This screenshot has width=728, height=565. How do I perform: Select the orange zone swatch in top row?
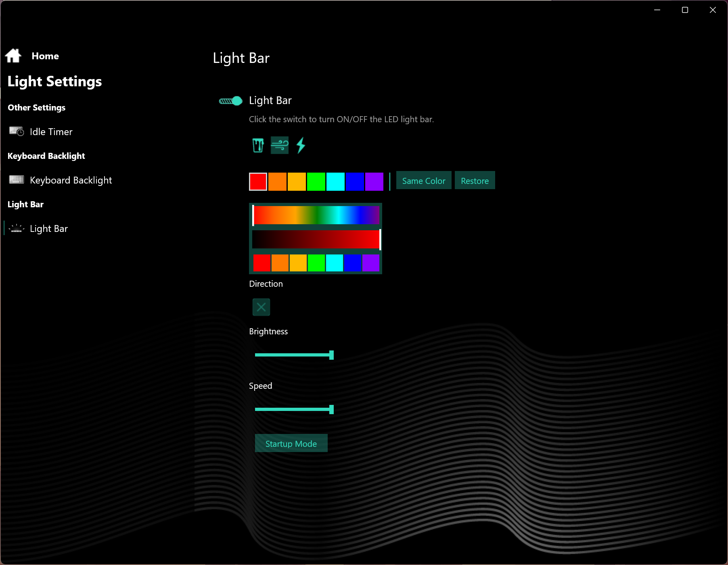pyautogui.click(x=277, y=181)
